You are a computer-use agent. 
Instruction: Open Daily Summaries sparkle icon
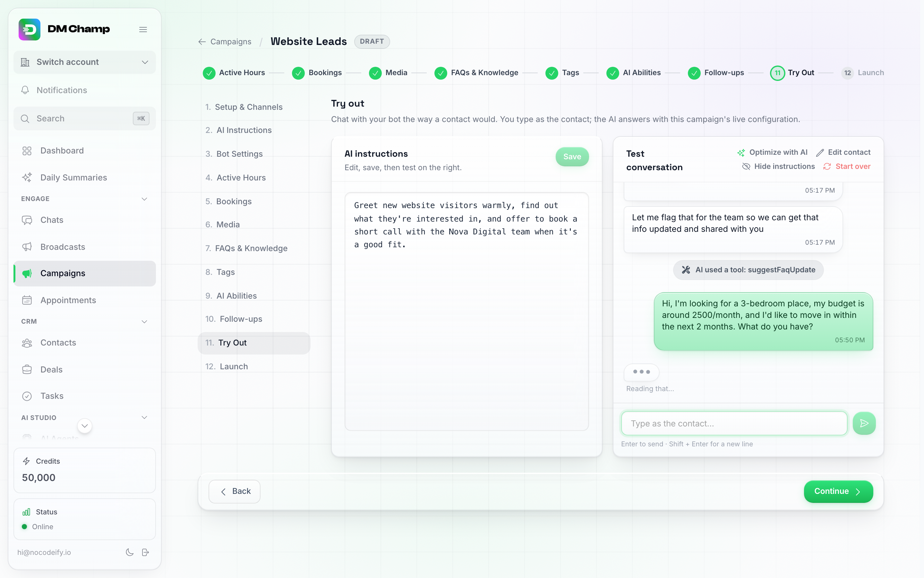tap(27, 177)
